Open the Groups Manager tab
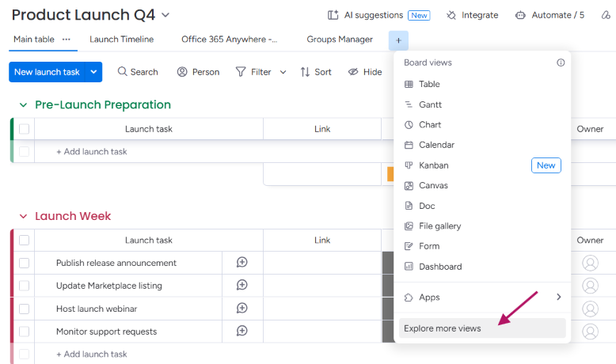The height and width of the screenshot is (364, 616). 340,40
